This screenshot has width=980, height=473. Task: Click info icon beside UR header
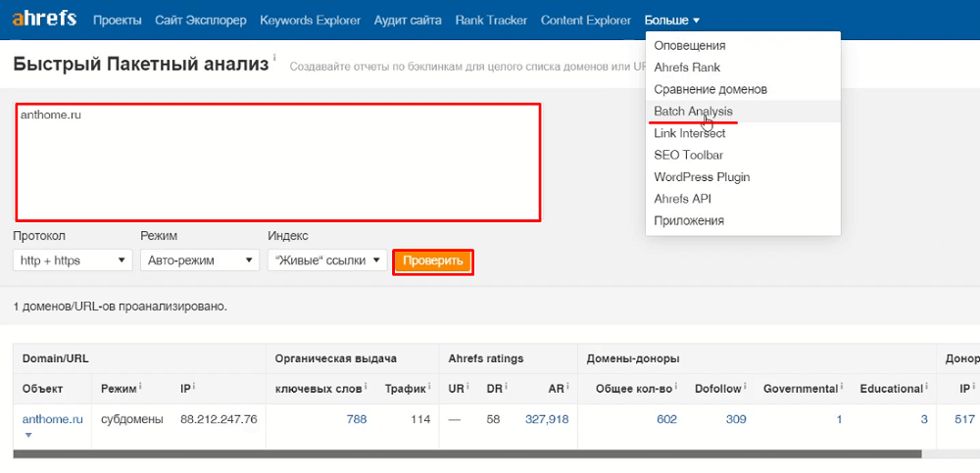467,387
